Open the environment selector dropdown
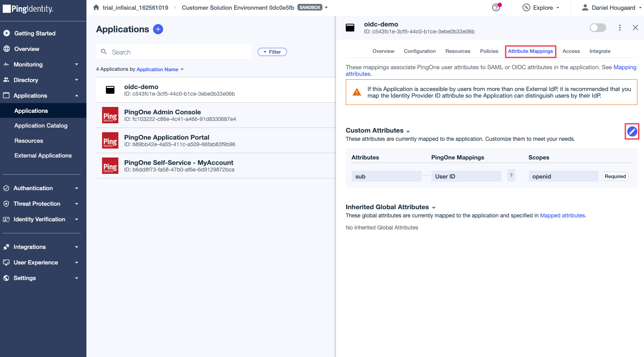 click(x=326, y=7)
